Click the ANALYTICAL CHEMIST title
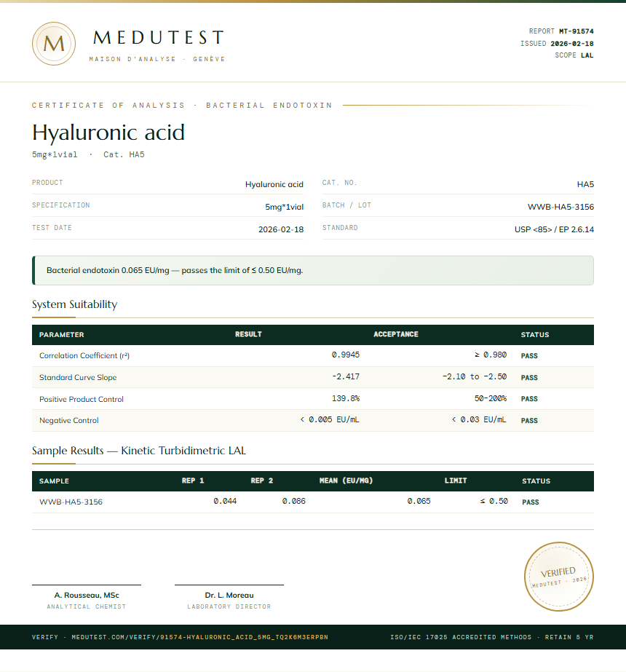This screenshot has height=672, width=626. click(87, 607)
